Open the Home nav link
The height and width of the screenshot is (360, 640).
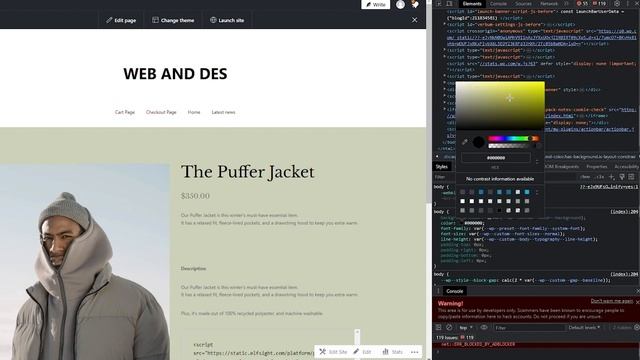(x=194, y=112)
